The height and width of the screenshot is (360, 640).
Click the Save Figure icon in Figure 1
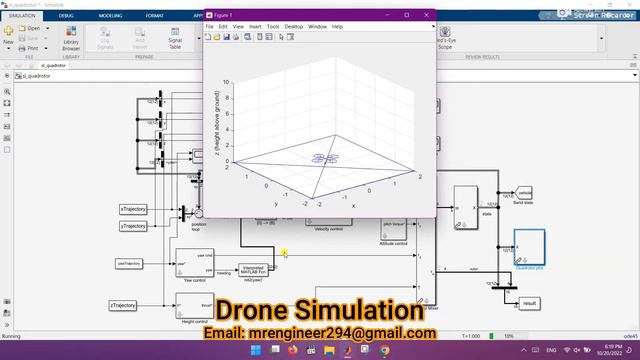tap(227, 37)
